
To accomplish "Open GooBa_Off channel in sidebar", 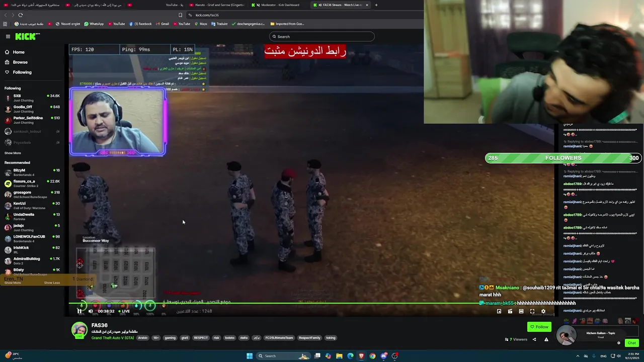I will tap(32, 109).
